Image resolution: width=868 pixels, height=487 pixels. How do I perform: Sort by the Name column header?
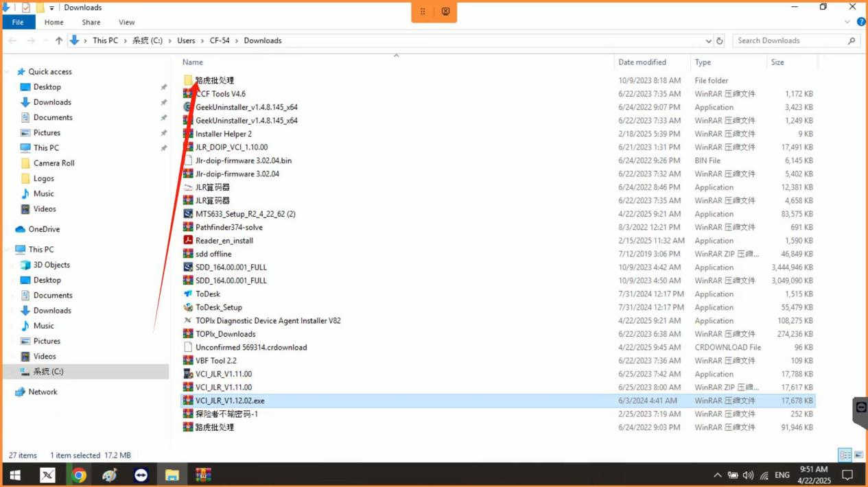tap(193, 62)
